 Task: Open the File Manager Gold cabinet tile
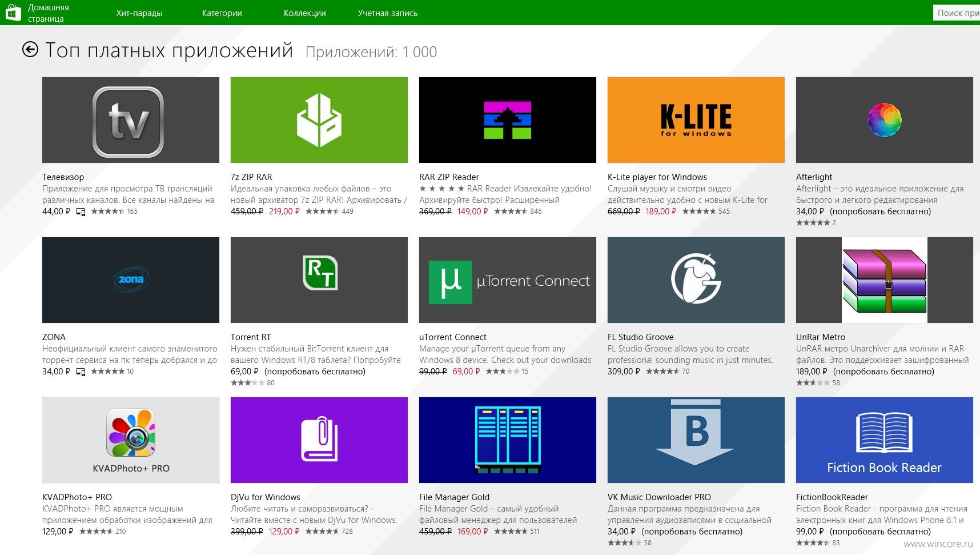pyautogui.click(x=508, y=440)
